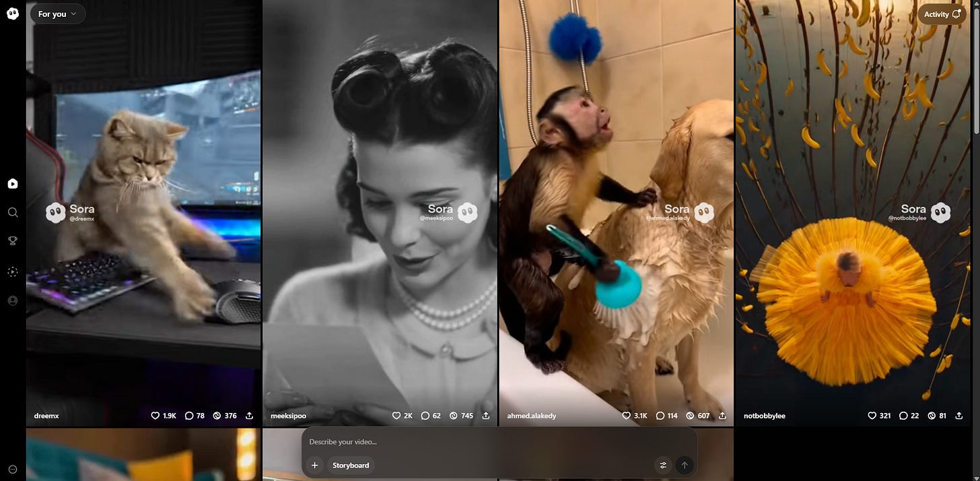Open video settings sliders icon in composer
This screenshot has height=481, width=980.
tap(663, 465)
